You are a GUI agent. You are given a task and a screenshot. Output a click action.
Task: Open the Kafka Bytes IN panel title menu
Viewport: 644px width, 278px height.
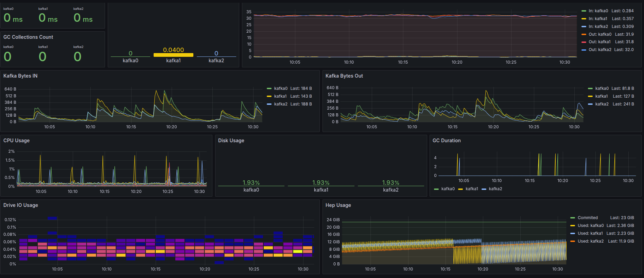(20, 76)
